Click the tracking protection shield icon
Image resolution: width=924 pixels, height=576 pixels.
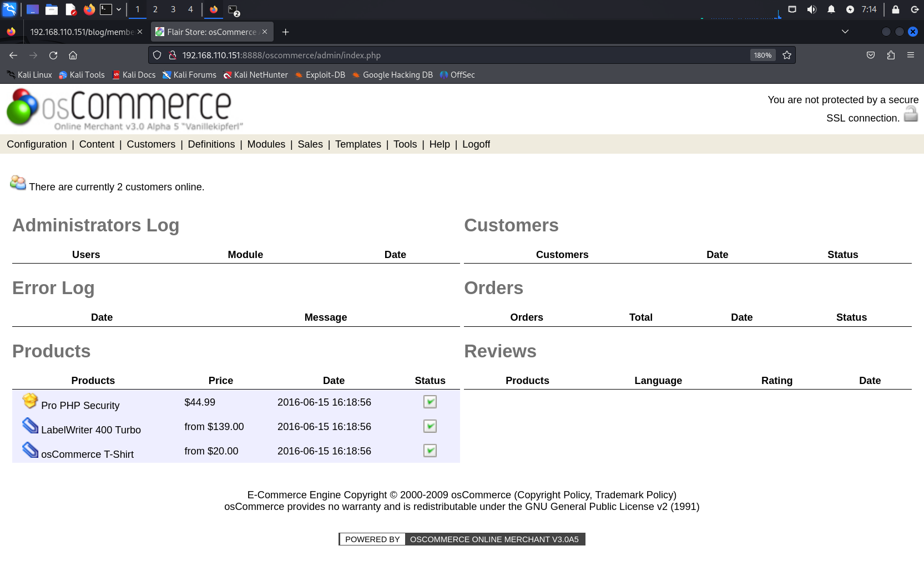point(157,55)
